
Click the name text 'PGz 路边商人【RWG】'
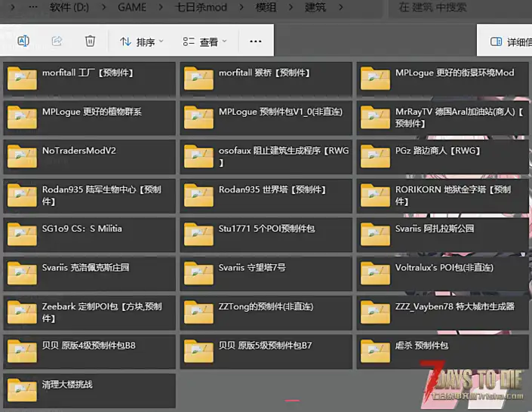[x=438, y=151]
